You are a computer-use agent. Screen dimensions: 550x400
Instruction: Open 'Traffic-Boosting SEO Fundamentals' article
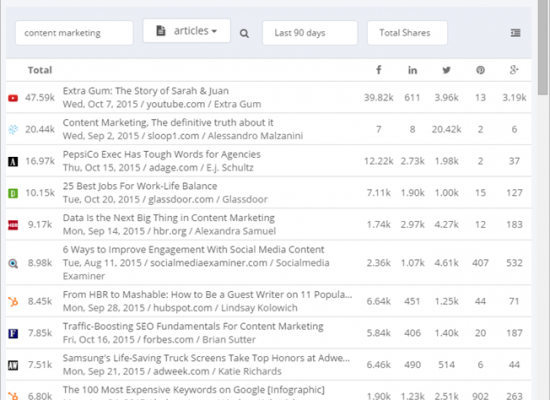pyautogui.click(x=193, y=326)
